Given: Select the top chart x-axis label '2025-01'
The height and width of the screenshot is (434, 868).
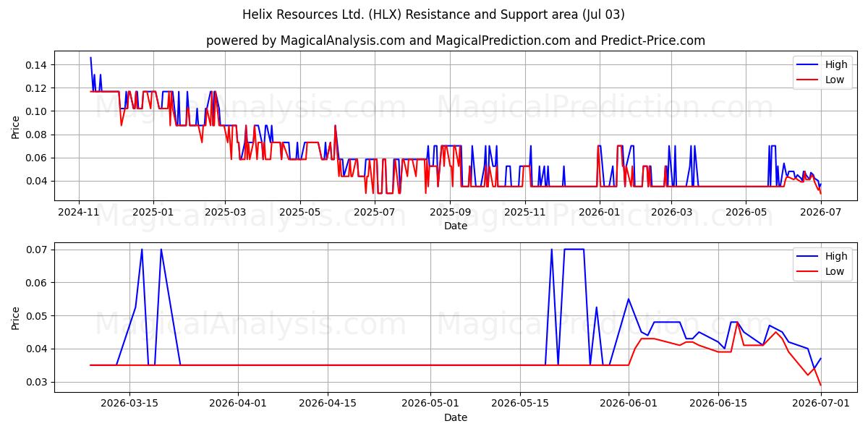Looking at the screenshot, I should point(153,212).
